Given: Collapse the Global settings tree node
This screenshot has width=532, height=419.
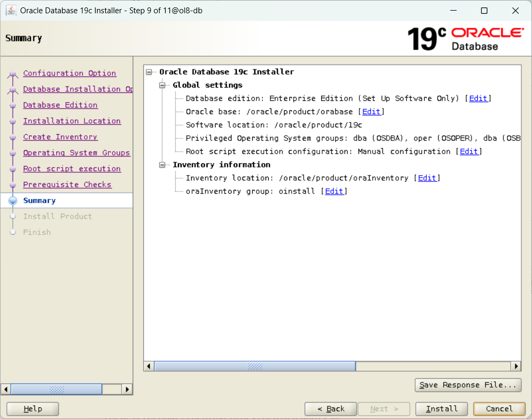Looking at the screenshot, I should pos(162,85).
